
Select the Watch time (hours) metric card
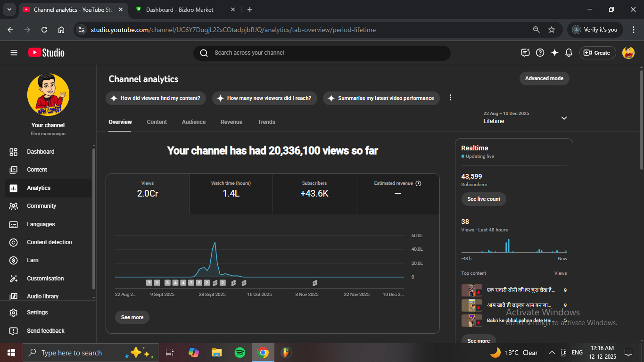coord(231,194)
